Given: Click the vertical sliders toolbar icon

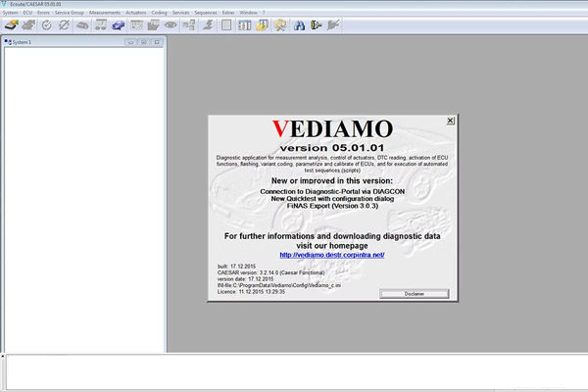Looking at the screenshot, I should [244, 24].
